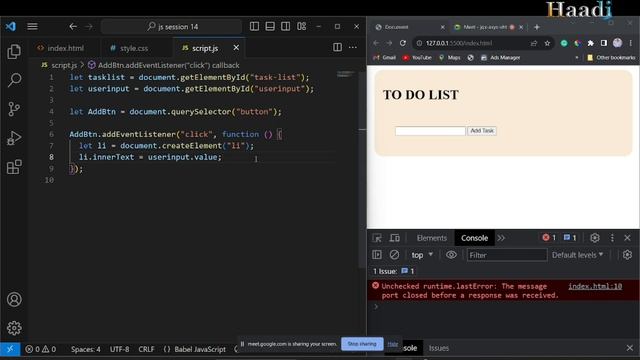The image size is (640, 360).
Task: Toggle the console sidebar
Action: pyautogui.click(x=377, y=255)
